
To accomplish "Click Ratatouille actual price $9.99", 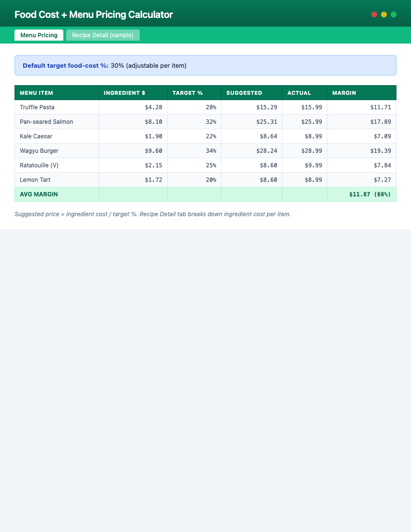I will [x=313, y=165].
